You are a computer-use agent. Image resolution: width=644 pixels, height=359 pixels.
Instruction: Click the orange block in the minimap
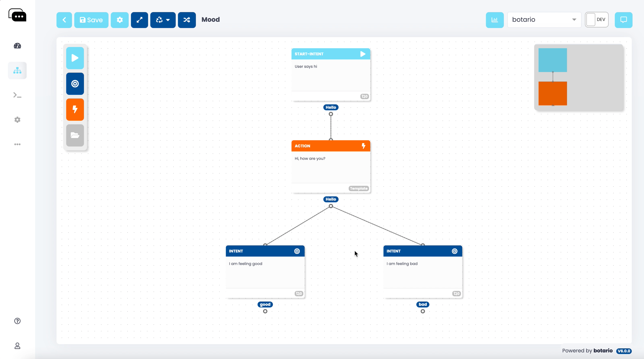pos(553,93)
